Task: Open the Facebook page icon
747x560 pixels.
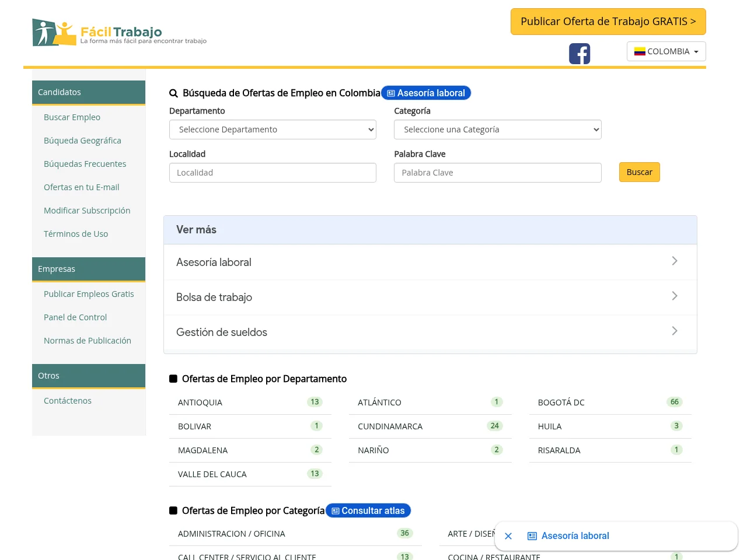Action: coord(580,54)
